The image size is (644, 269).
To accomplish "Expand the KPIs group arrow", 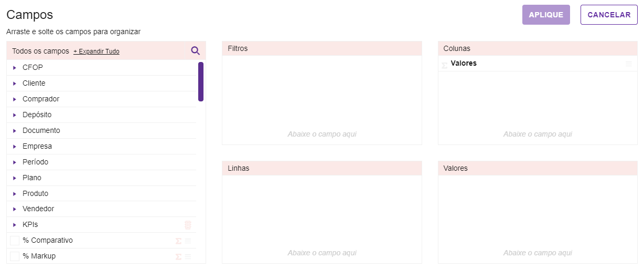I will click(15, 225).
